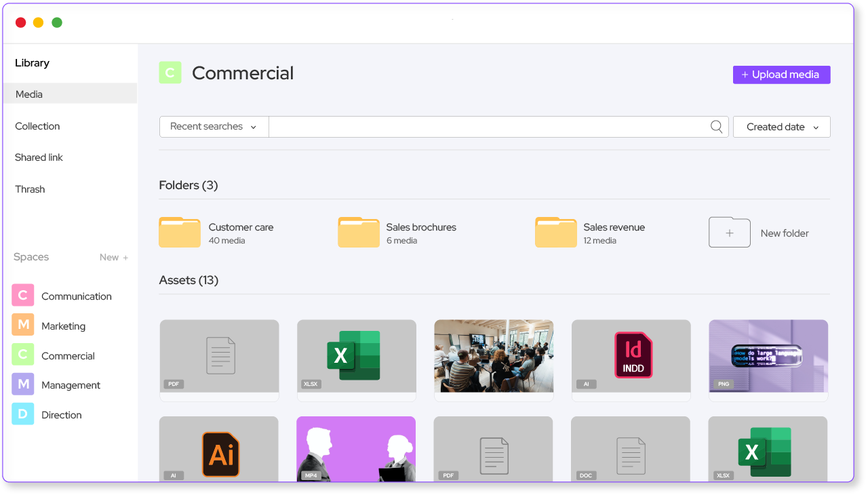Click the New folder plus icon
The height and width of the screenshot is (495, 868).
[730, 233]
